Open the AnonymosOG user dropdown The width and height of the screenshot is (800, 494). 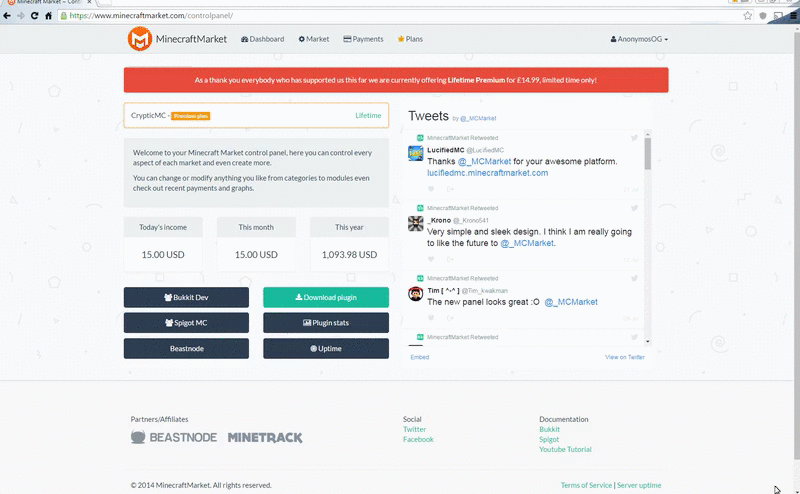pos(639,39)
